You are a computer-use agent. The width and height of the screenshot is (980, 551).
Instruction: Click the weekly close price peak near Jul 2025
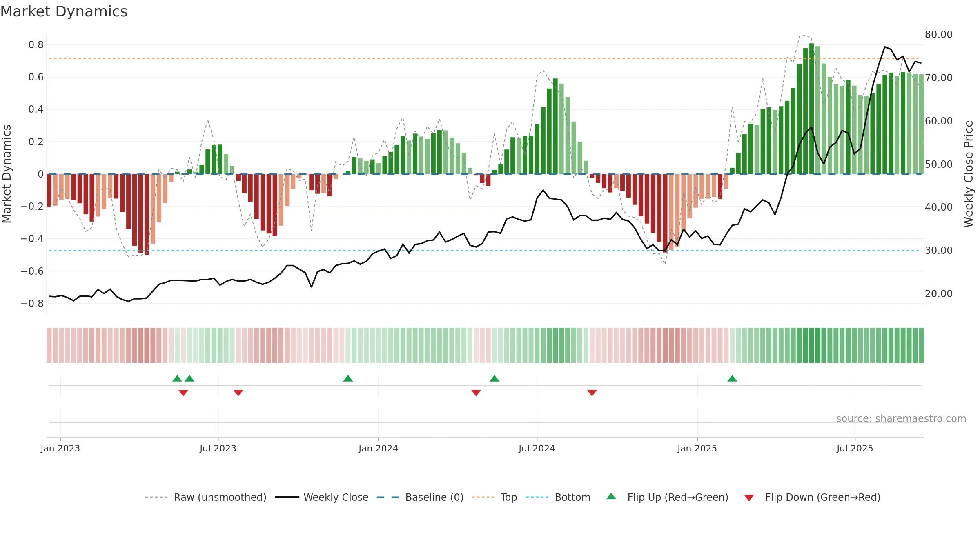[885, 47]
